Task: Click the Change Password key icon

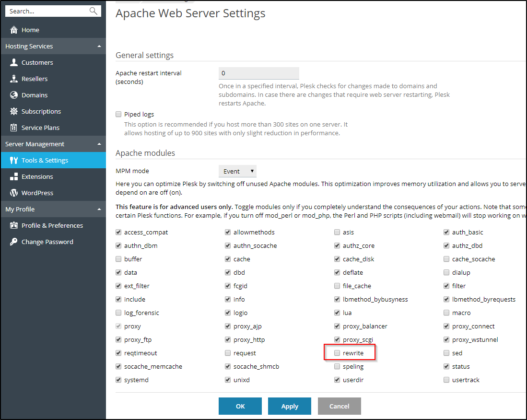Action: (14, 242)
